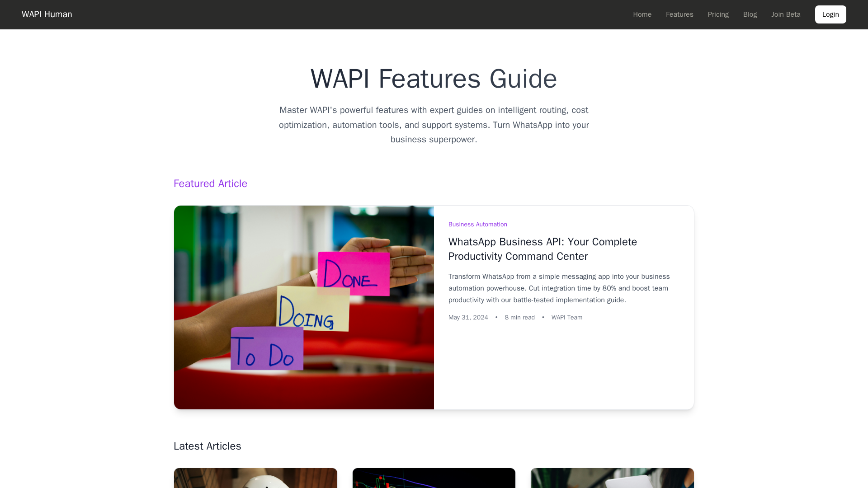Screen dimensions: 868x488
Task: Open the WAPI Human logo link
Action: click(x=47, y=14)
